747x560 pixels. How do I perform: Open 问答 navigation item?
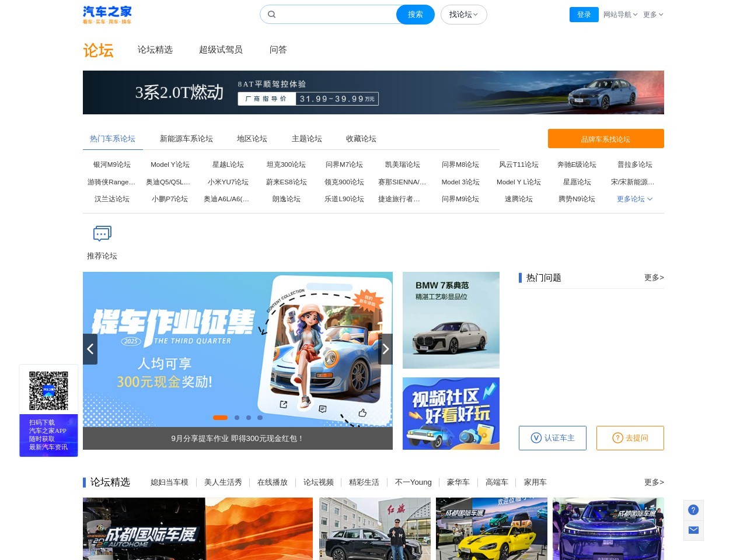(x=278, y=50)
